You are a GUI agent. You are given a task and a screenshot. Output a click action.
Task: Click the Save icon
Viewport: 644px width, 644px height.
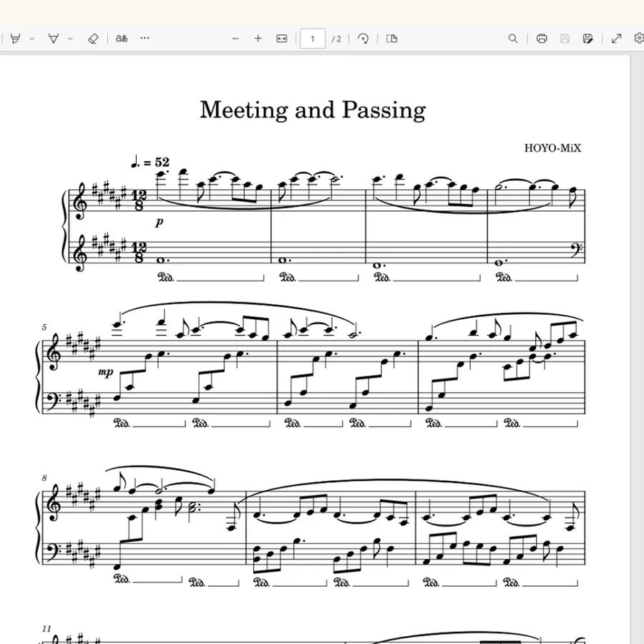click(x=565, y=39)
